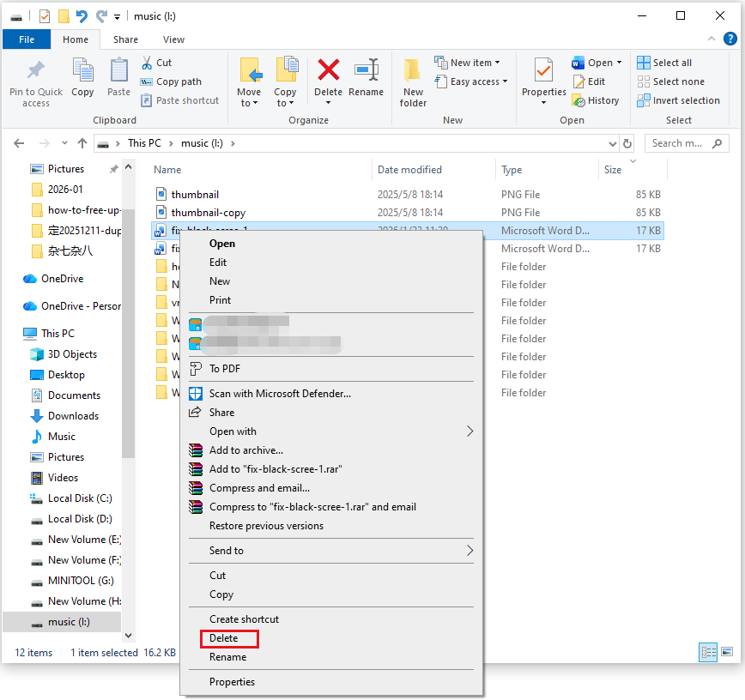Click Select all in the ribbon
The height and width of the screenshot is (700, 745).
pyautogui.click(x=664, y=63)
